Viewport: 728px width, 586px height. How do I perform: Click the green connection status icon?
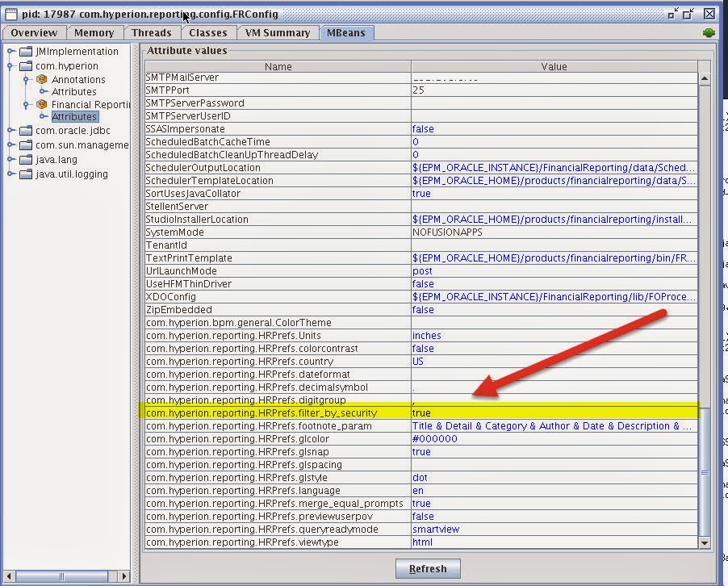click(x=709, y=32)
